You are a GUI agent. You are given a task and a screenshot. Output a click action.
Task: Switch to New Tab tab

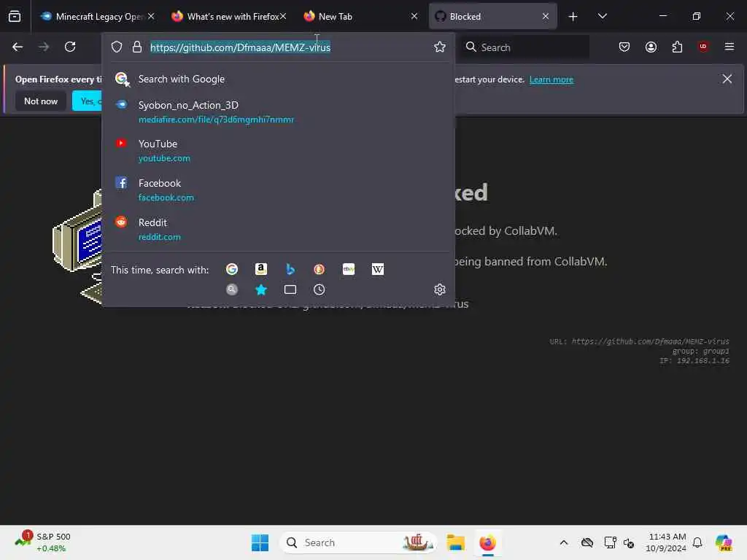click(x=360, y=16)
